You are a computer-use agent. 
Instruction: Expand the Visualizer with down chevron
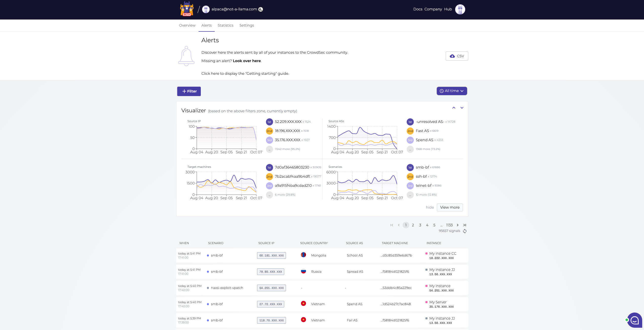462,108
